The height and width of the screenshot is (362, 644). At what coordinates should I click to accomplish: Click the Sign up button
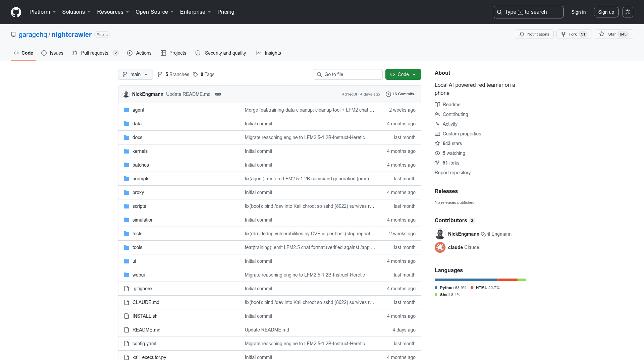click(606, 12)
